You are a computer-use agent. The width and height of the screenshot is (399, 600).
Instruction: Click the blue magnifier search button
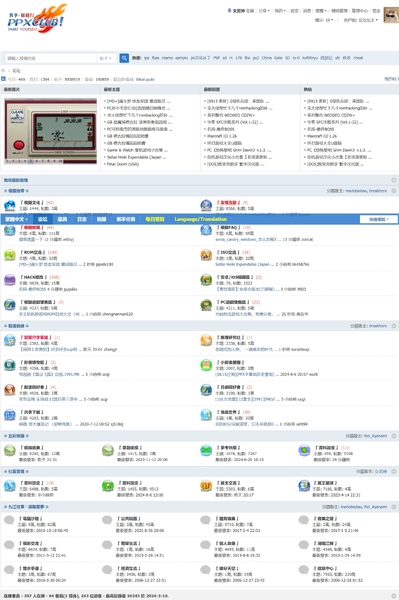click(124, 58)
